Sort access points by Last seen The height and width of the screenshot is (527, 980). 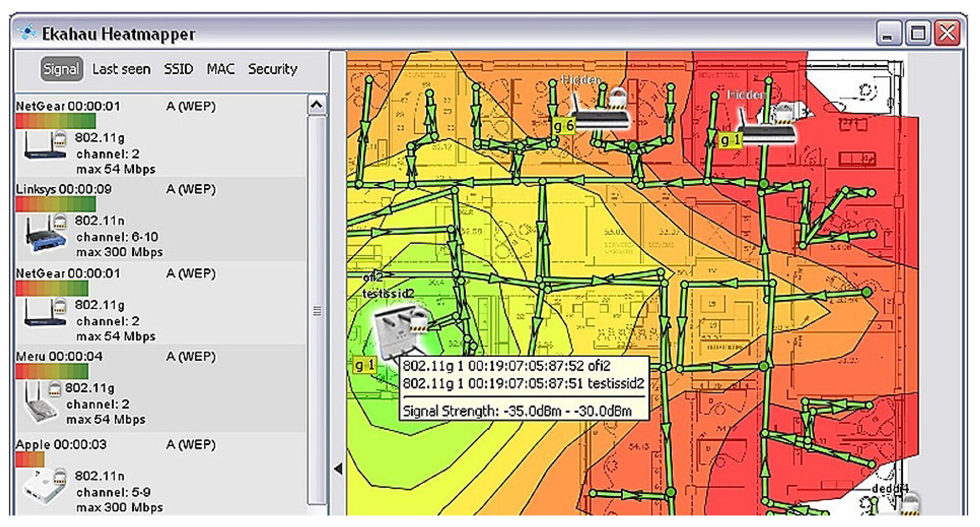click(x=121, y=69)
